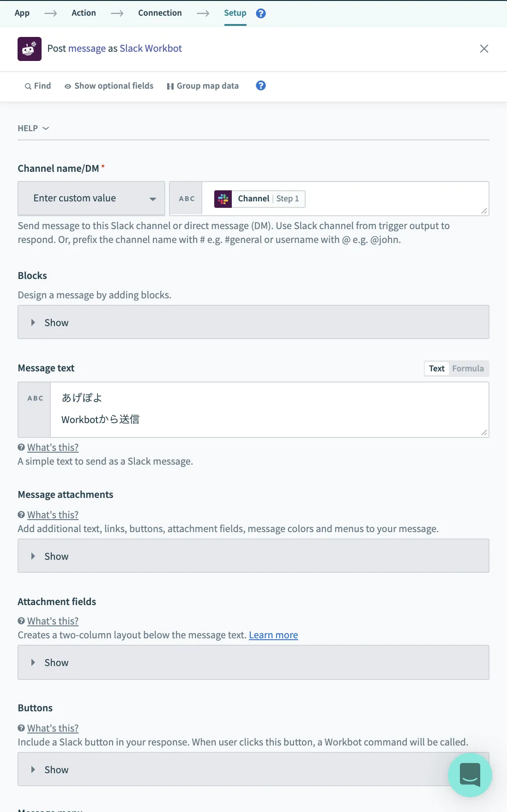Go to the Connection step tab

(160, 13)
